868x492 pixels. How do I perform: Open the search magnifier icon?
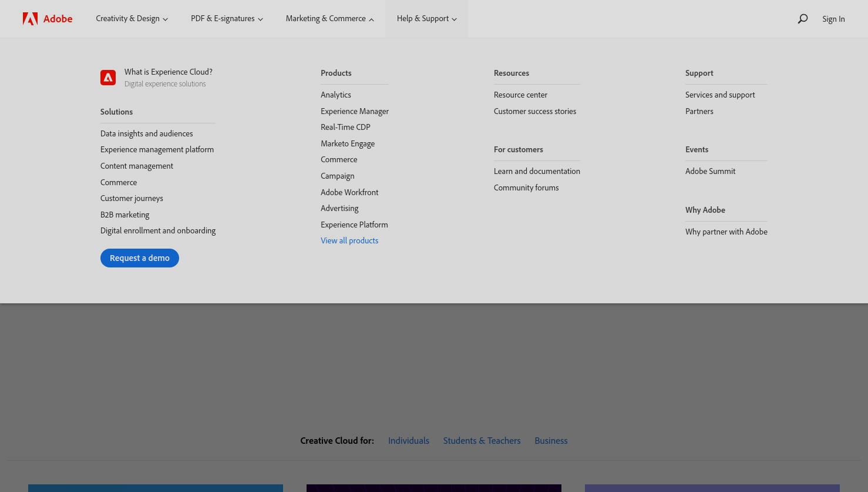tap(802, 19)
